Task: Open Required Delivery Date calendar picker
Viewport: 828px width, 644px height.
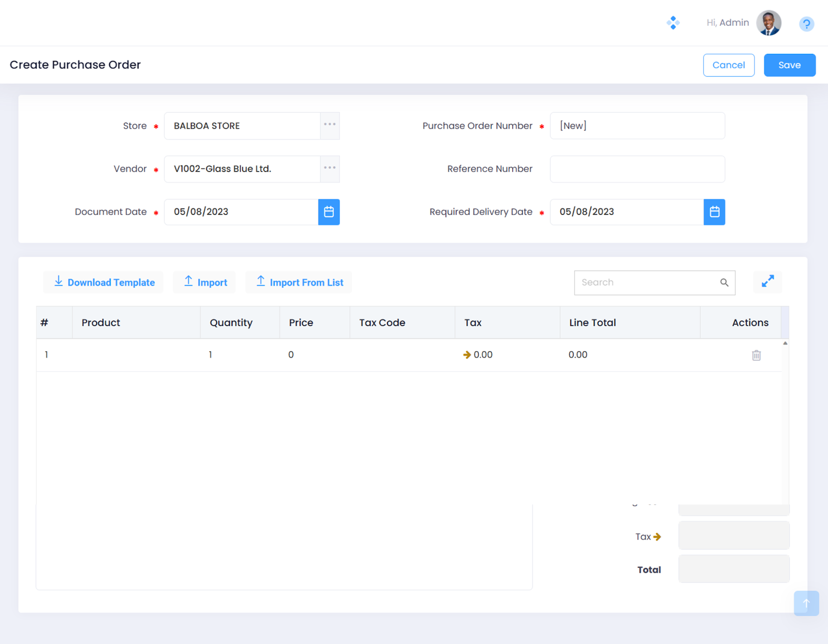Action: (714, 212)
